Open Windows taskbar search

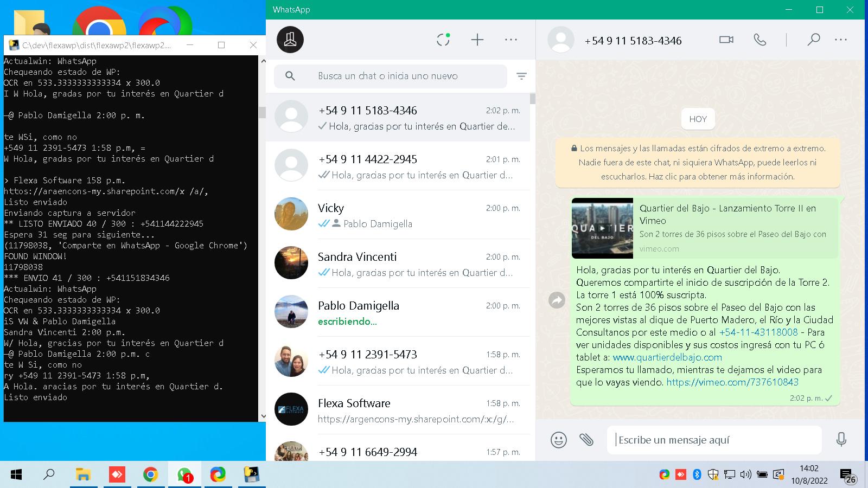pyautogui.click(x=49, y=475)
